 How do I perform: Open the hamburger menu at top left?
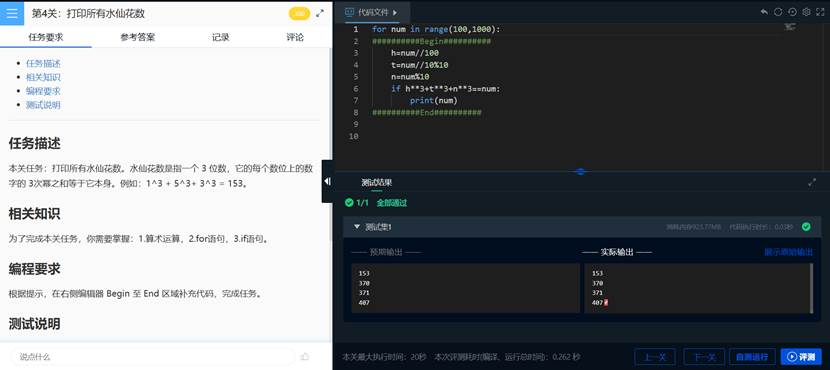pos(12,13)
